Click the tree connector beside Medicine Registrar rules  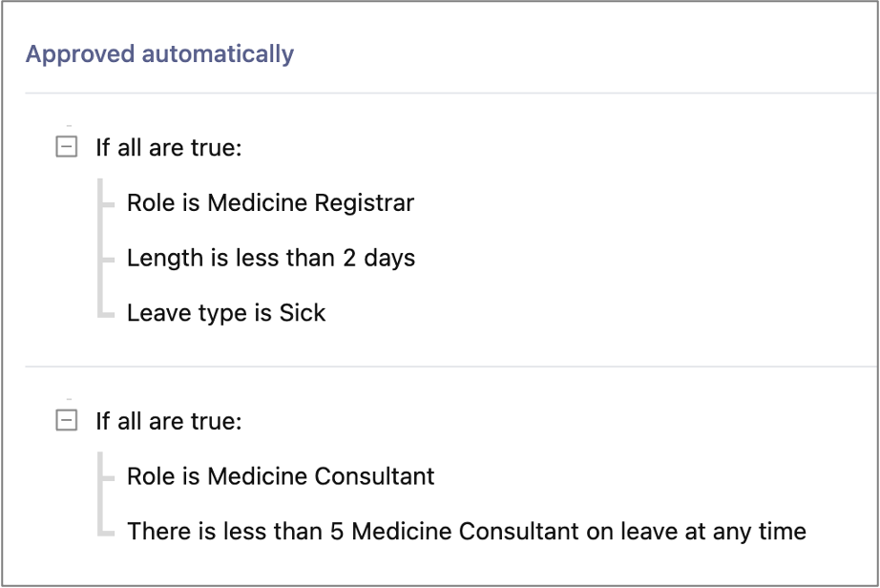(106, 248)
